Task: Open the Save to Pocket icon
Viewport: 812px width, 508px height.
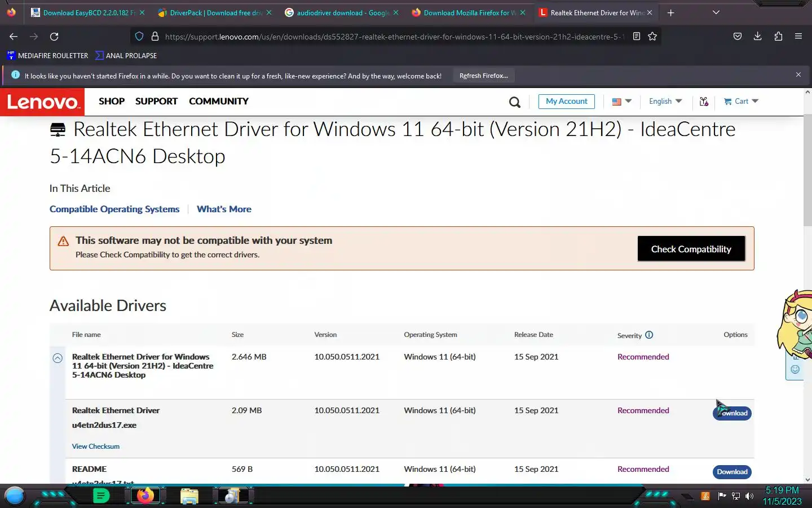Action: [x=737, y=37]
